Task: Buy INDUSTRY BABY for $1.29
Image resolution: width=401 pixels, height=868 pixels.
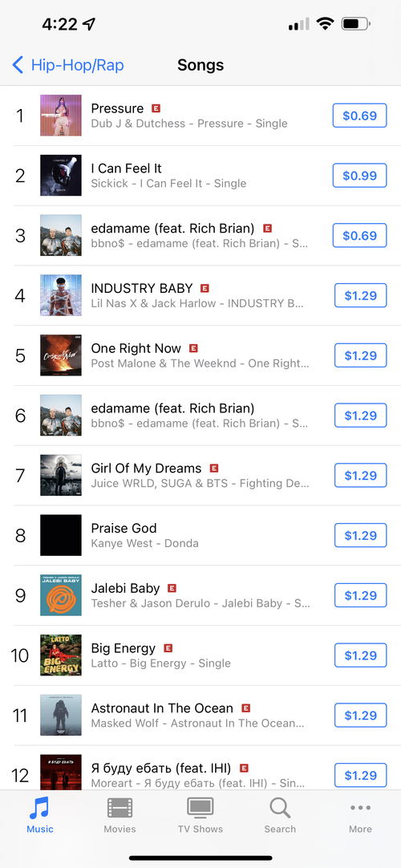Action: [x=361, y=295]
